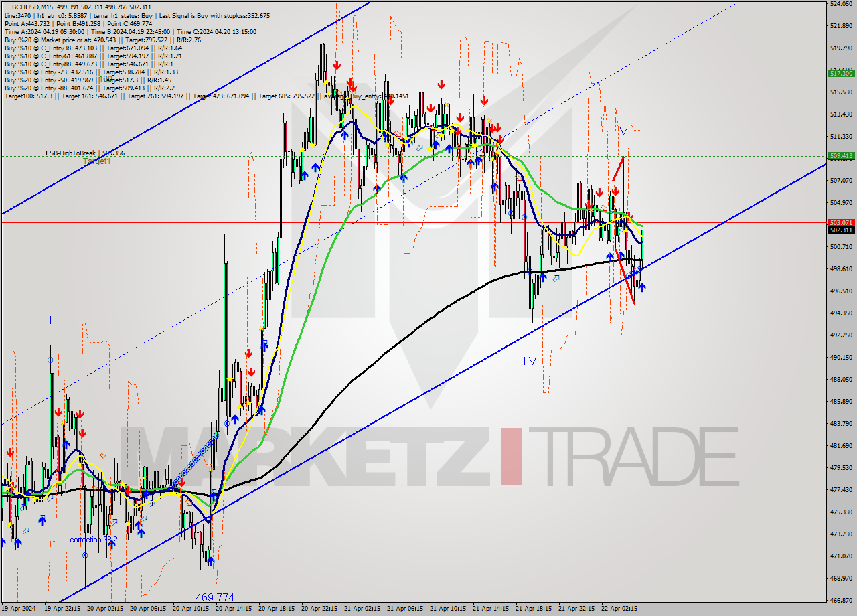Click price axis value 507.070
The image size is (857, 616).
(840, 181)
